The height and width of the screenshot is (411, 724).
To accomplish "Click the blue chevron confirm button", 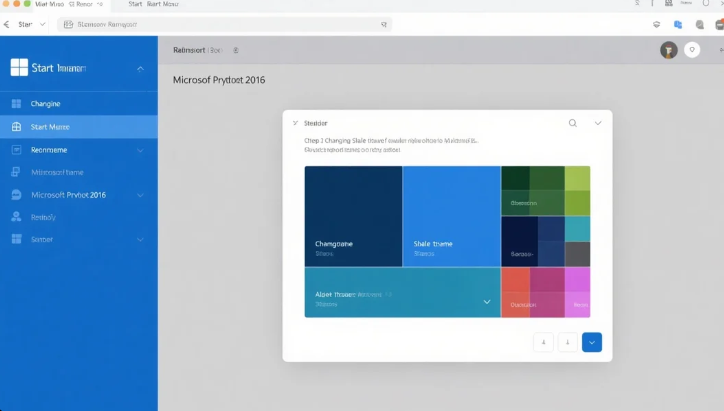I will (x=592, y=342).
